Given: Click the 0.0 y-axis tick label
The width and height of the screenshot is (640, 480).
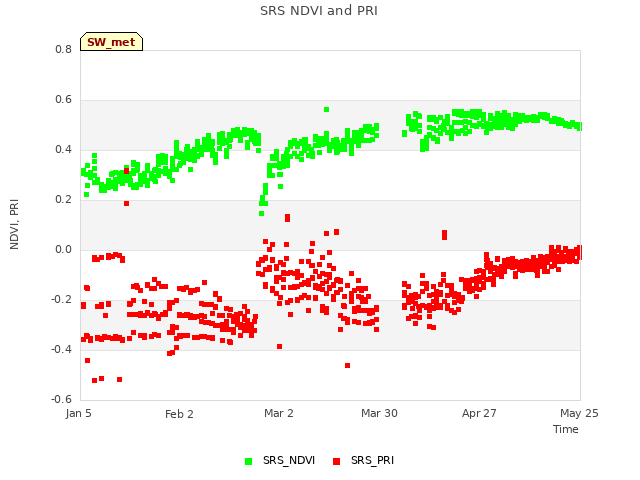Looking at the screenshot, I should coord(63,249).
